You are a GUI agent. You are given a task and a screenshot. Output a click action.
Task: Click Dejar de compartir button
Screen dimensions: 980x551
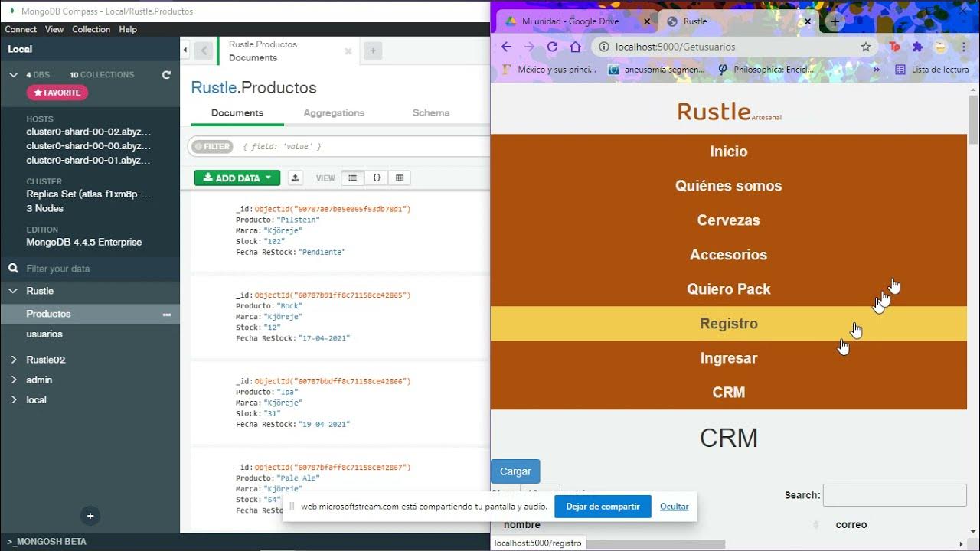click(x=603, y=507)
